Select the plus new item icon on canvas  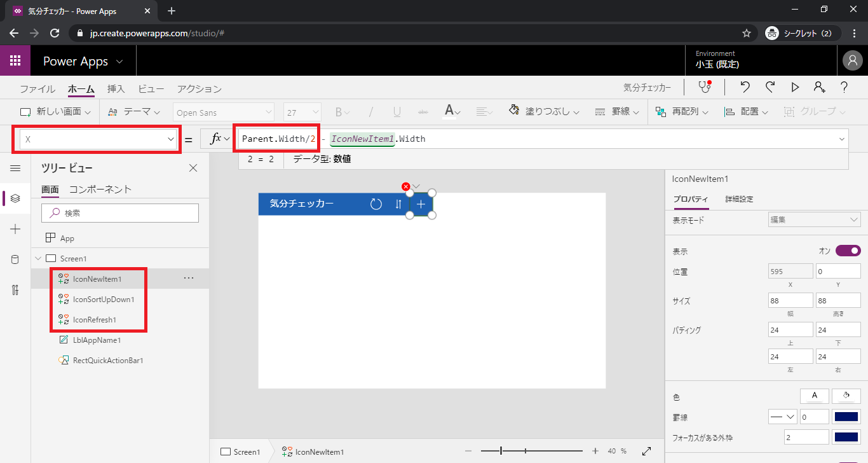pos(421,204)
